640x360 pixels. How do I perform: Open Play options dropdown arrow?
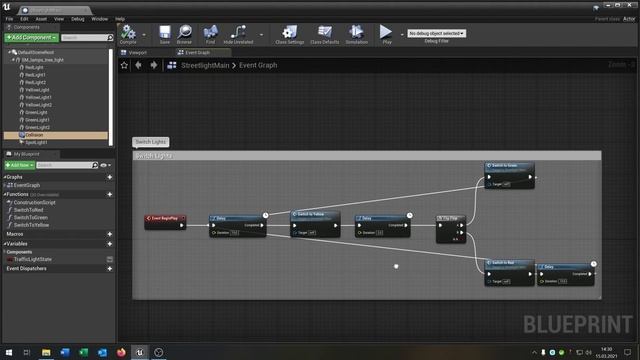pyautogui.click(x=402, y=35)
